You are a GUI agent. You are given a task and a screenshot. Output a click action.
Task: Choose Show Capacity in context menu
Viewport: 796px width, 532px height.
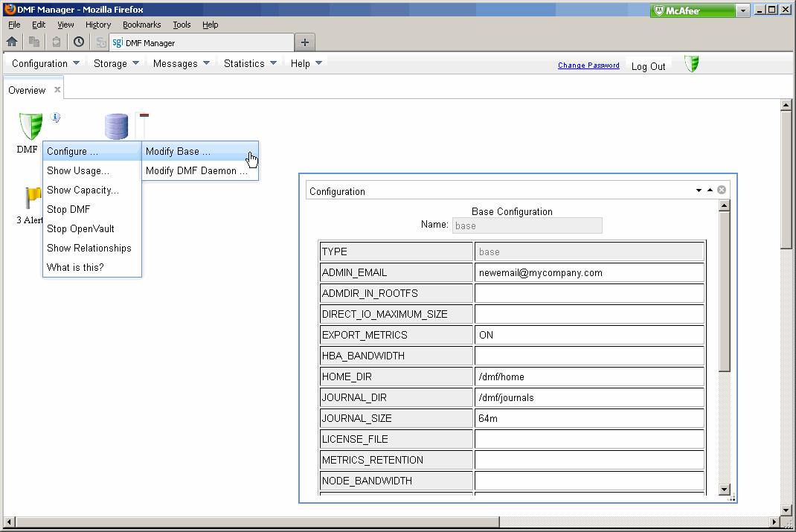[x=92, y=190]
